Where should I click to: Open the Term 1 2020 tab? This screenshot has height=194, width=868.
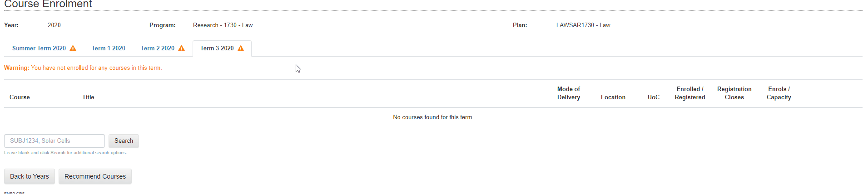[109, 48]
